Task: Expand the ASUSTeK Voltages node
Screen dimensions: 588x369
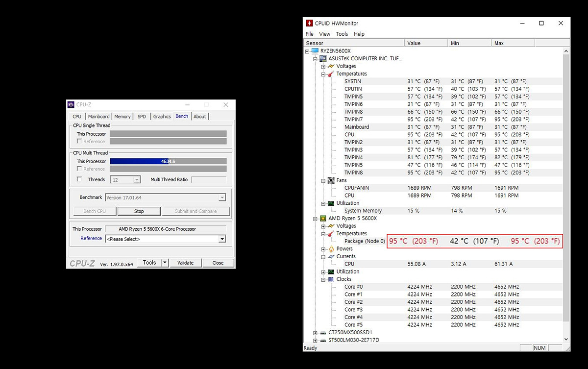Action: pos(323,66)
